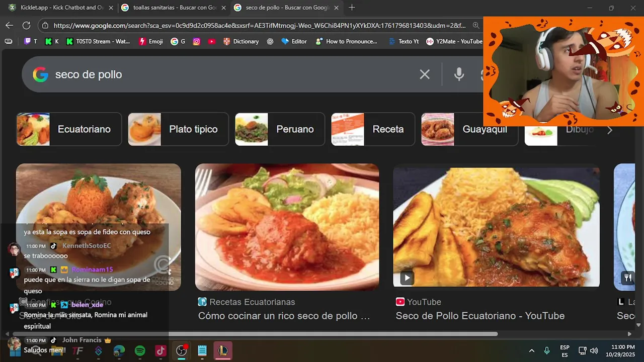Close the toallas sanitarias tab

pyautogui.click(x=223, y=8)
